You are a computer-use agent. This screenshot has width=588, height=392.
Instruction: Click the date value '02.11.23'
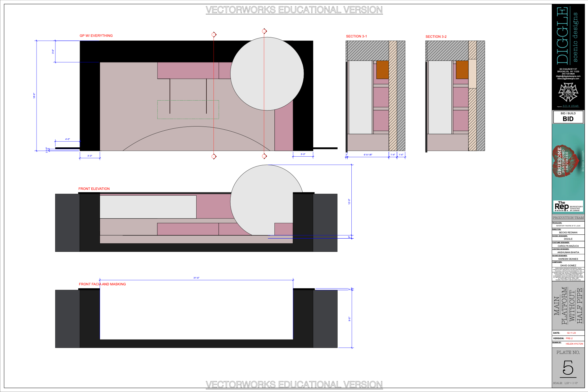pyautogui.click(x=571, y=333)
